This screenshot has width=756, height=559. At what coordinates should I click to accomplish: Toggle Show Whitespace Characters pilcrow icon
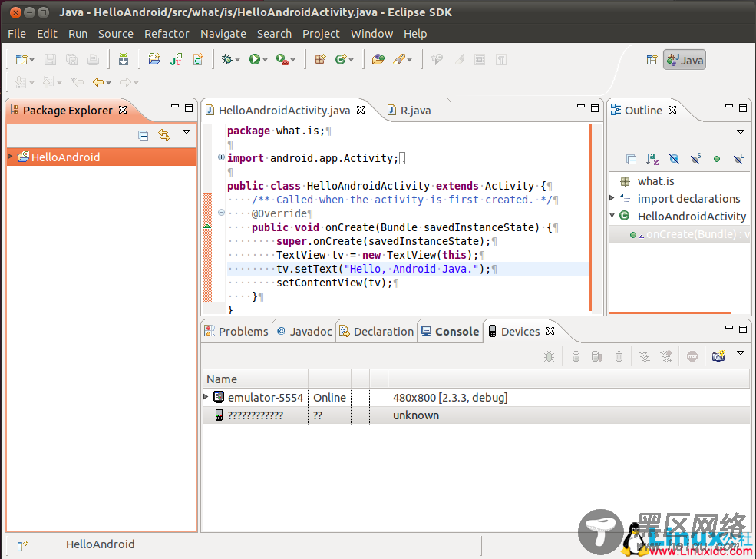pyautogui.click(x=501, y=60)
